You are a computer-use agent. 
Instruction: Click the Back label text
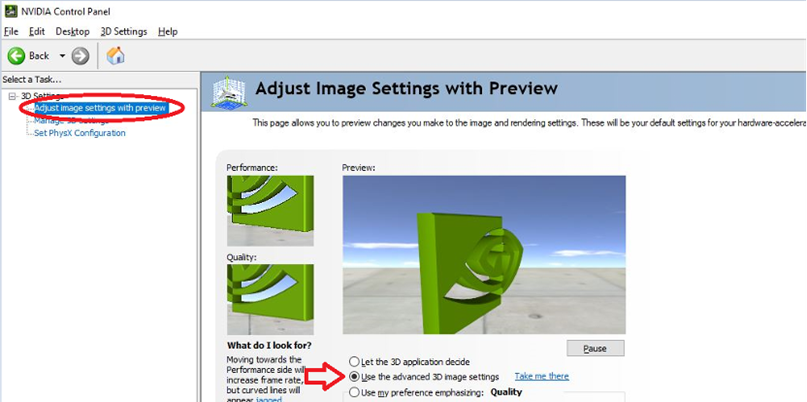pyautogui.click(x=39, y=56)
